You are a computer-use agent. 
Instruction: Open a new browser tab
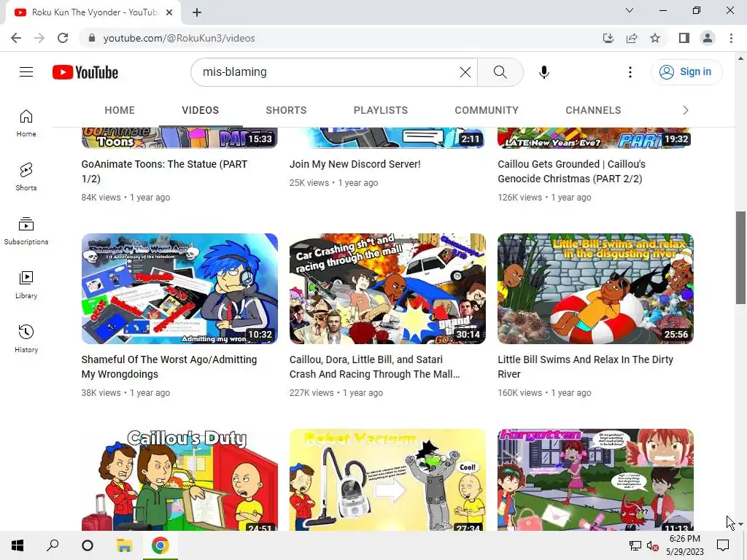tap(197, 12)
